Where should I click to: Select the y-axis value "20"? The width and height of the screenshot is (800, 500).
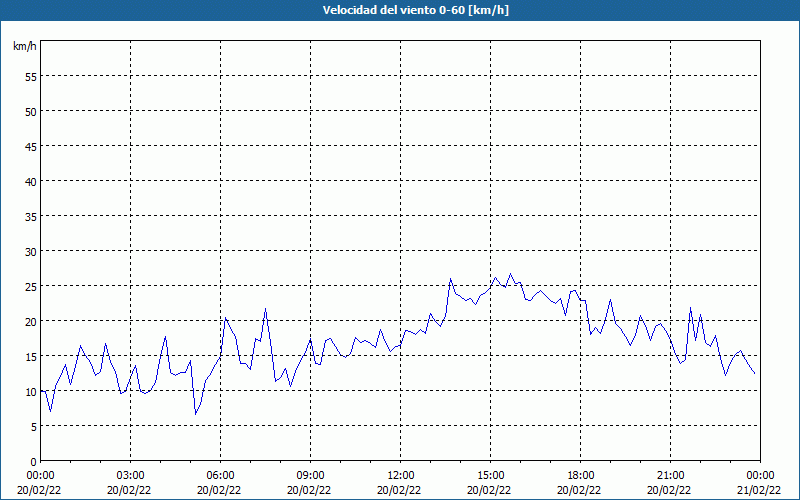click(31, 322)
